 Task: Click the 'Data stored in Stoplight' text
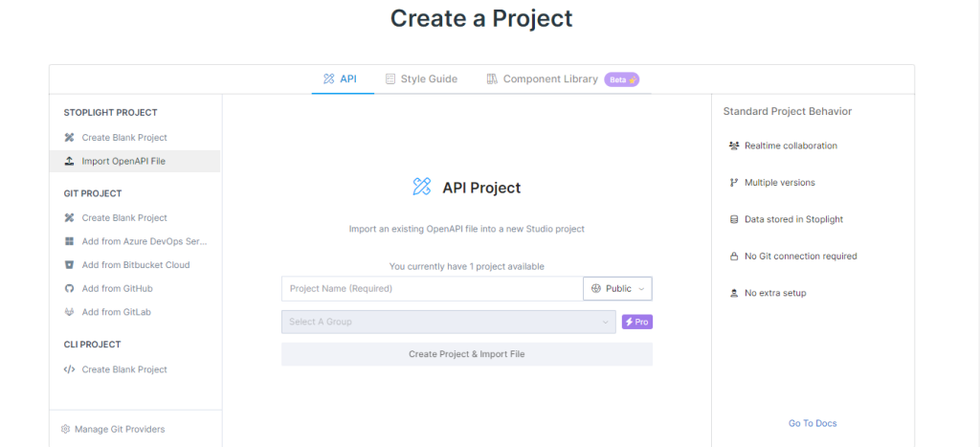click(793, 219)
